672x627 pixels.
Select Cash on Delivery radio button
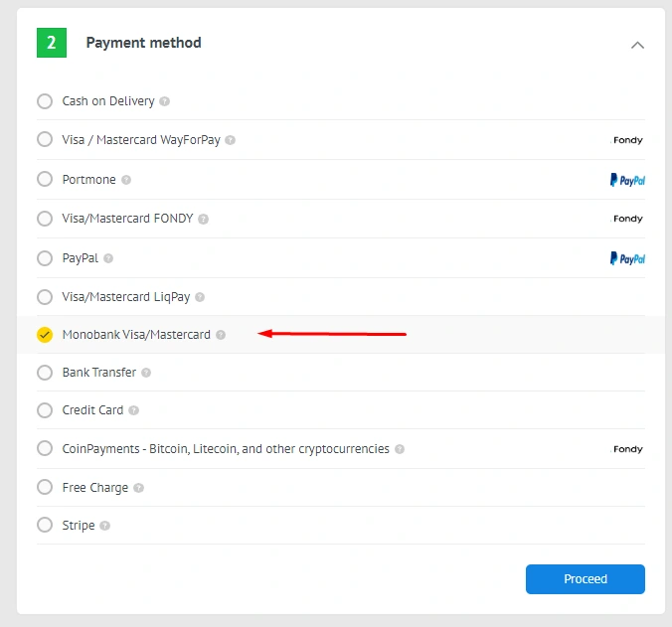point(45,101)
